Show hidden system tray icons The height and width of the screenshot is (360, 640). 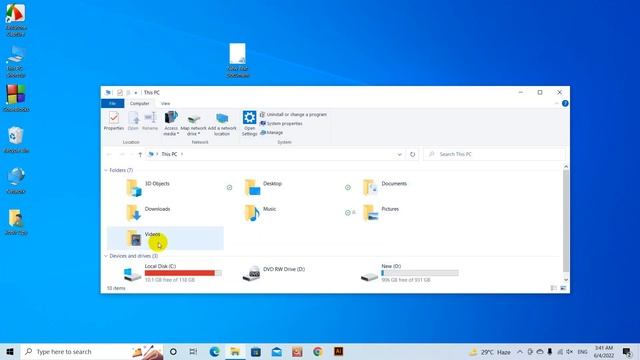(x=520, y=352)
